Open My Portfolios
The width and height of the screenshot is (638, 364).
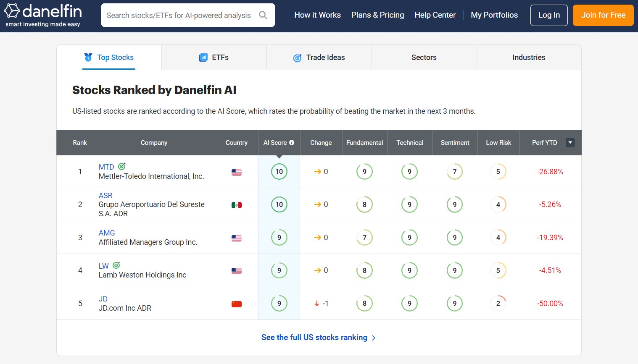point(494,15)
